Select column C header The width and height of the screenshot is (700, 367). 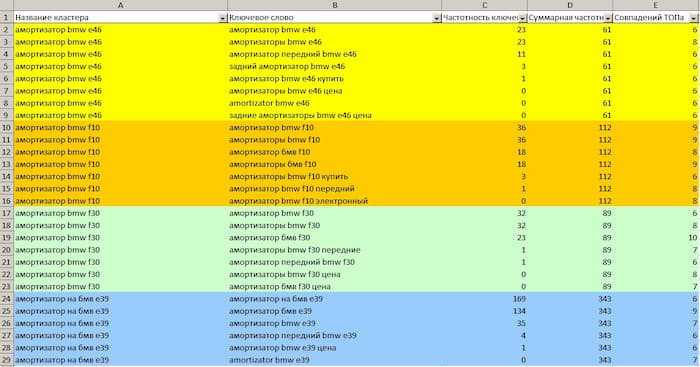click(484, 5)
